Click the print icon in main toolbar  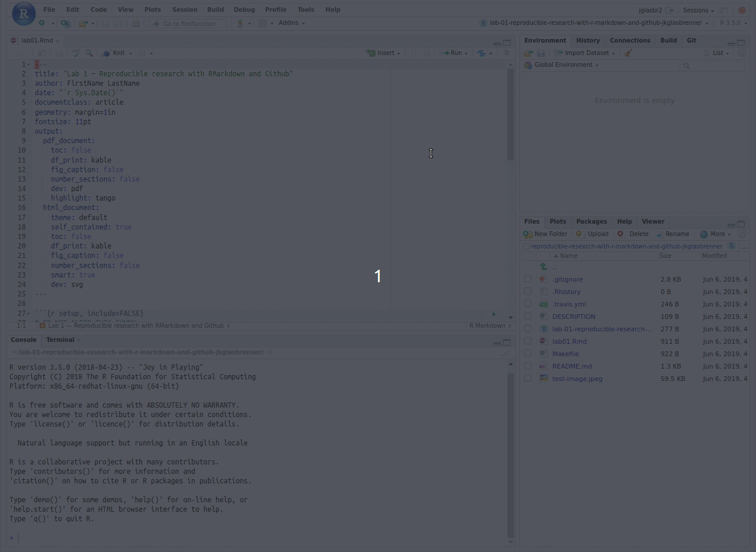click(x=136, y=23)
